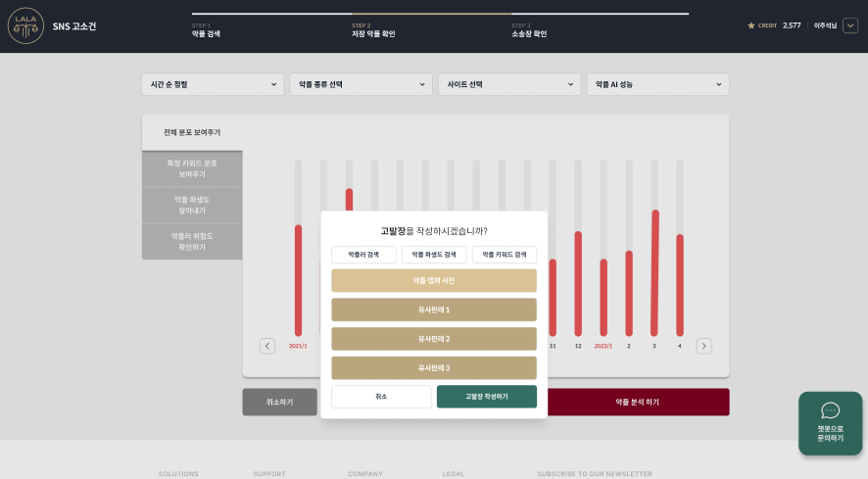Click the 악플러 검색 button
868x479 pixels.
coord(363,255)
